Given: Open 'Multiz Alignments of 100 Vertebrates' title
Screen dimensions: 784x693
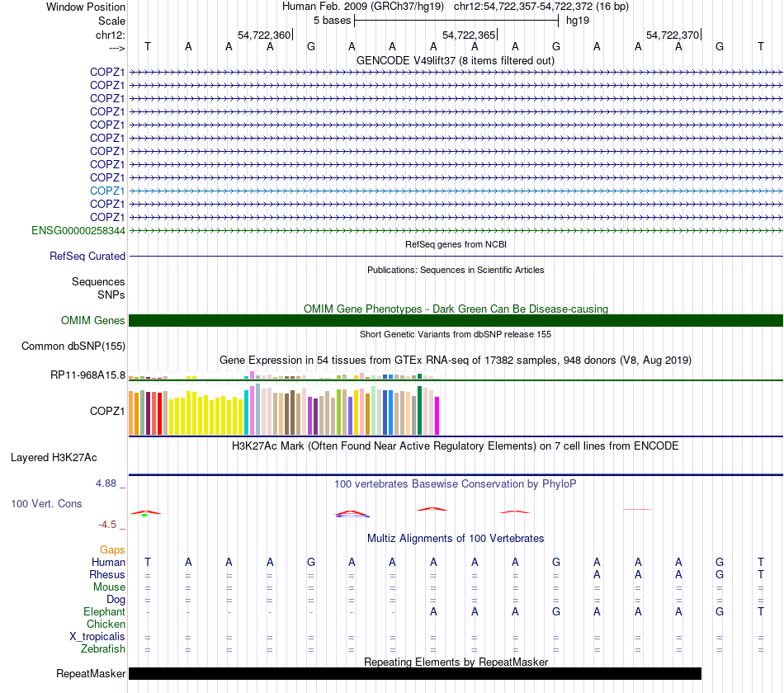Looking at the screenshot, I should (x=456, y=539).
